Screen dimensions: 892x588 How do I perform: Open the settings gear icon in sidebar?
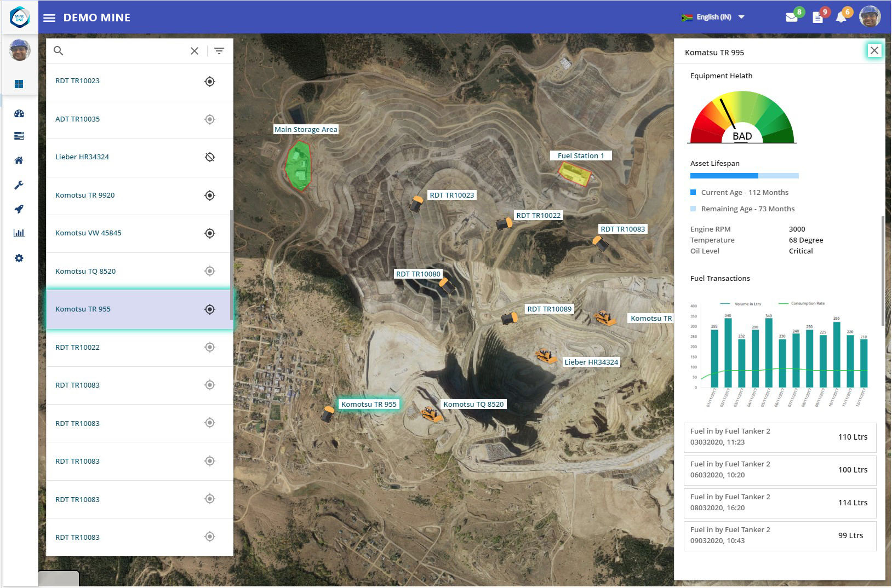click(19, 258)
